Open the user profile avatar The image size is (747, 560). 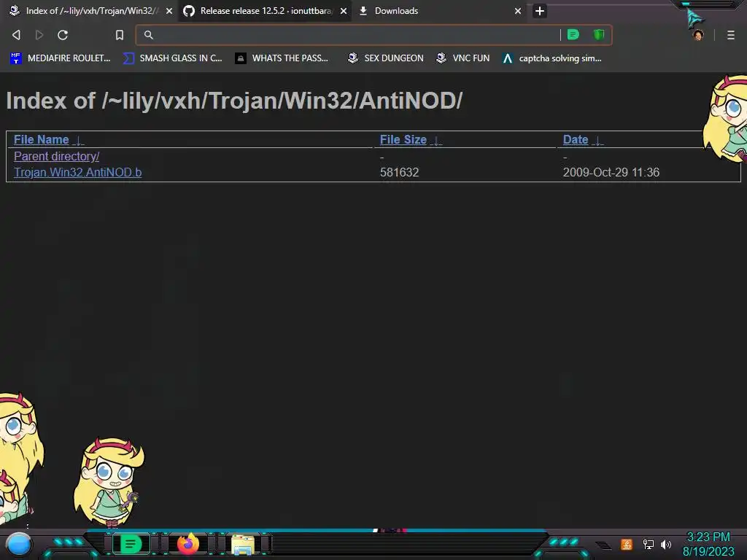[698, 35]
